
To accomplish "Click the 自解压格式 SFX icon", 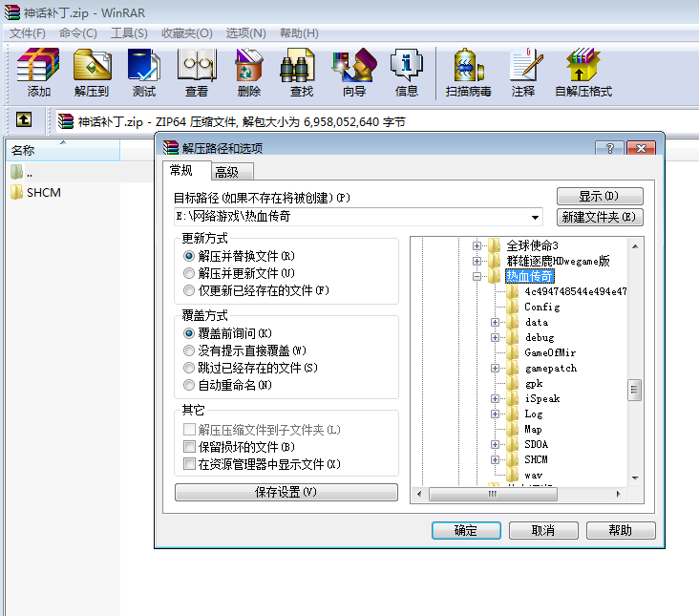I will 582,73.
